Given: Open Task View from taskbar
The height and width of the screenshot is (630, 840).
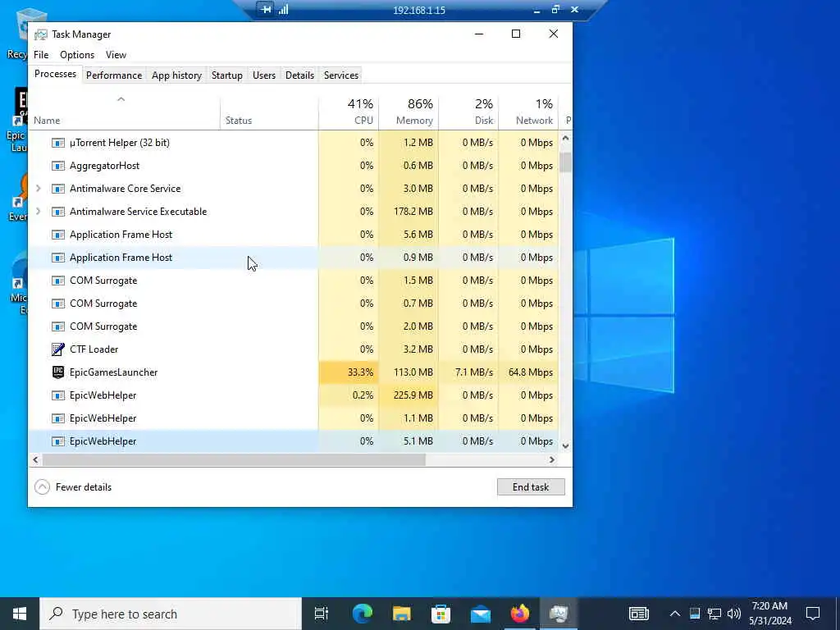Looking at the screenshot, I should [322, 614].
